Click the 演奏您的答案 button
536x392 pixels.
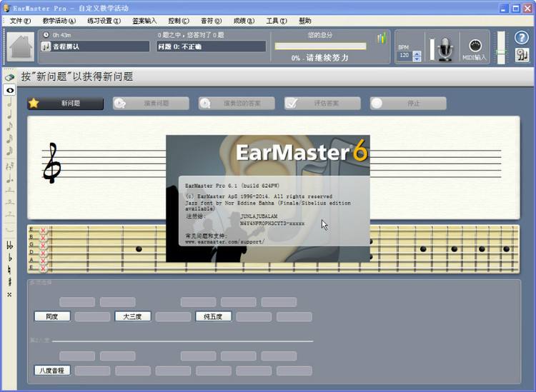click(237, 103)
